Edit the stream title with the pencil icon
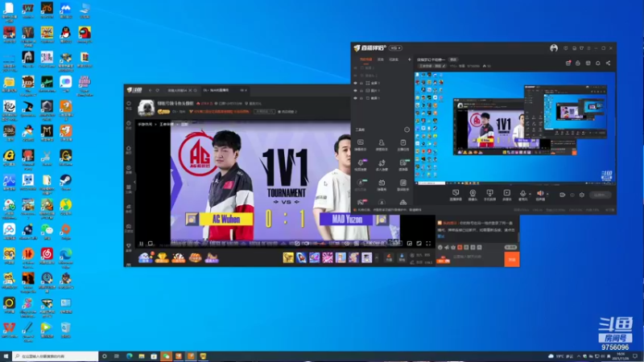Screen dimensions: 644x362 tap(444, 66)
